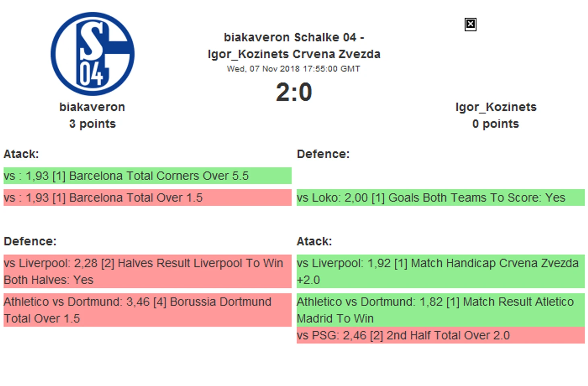The width and height of the screenshot is (588, 386).
Task: Click the 2:0 match score
Action: coord(294,92)
